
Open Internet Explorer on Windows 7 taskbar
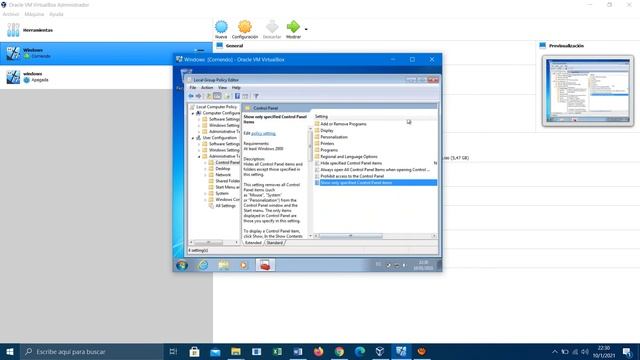pyautogui.click(x=203, y=265)
